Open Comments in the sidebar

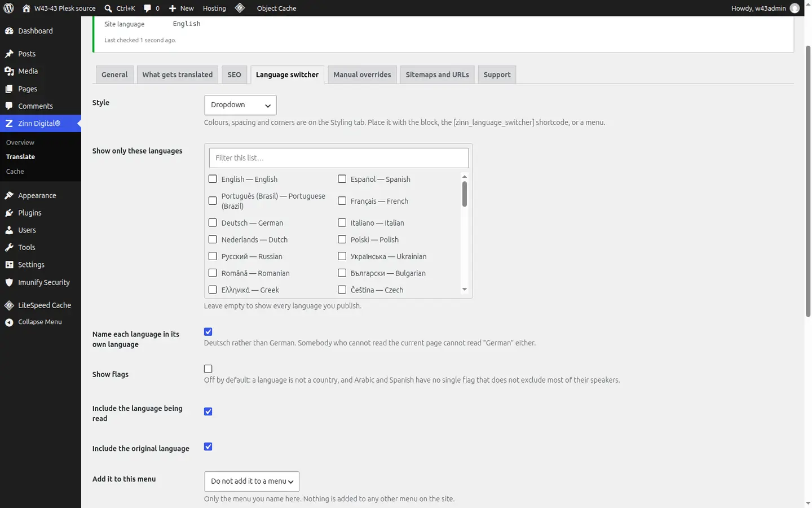tap(41, 106)
